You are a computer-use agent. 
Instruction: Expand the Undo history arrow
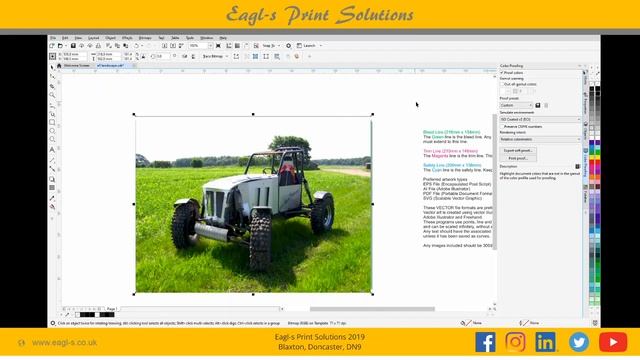pyautogui.click(x=142, y=46)
